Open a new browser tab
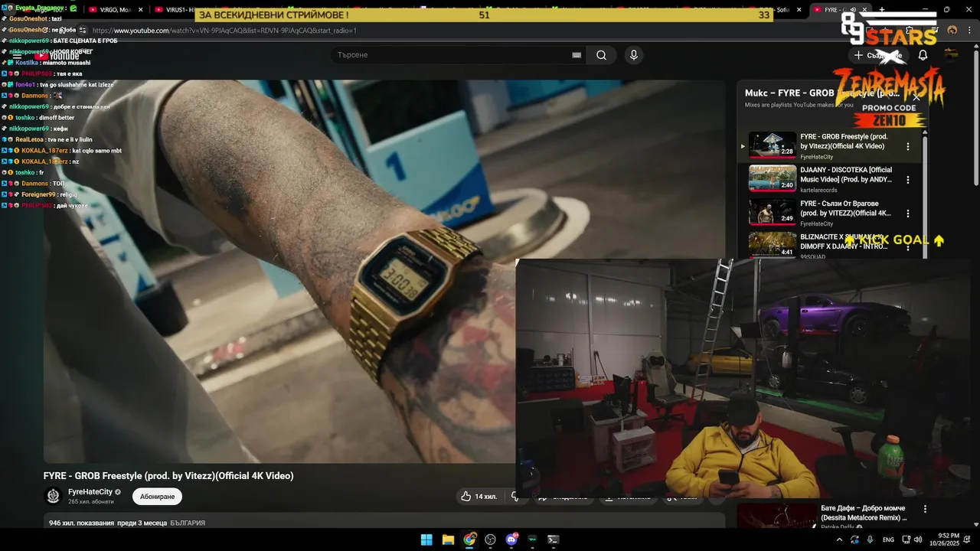Screen dimensions: 980x551 click(x=882, y=10)
